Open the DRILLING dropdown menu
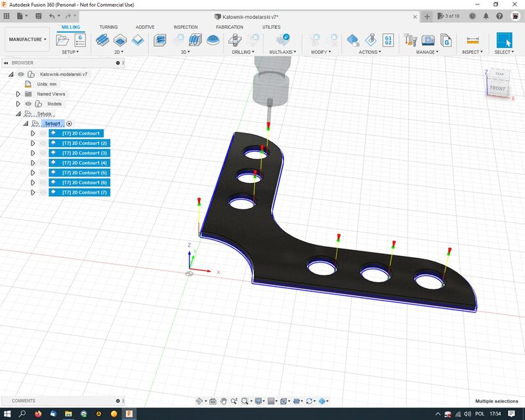Viewport: 525px width, 420px height. point(243,52)
